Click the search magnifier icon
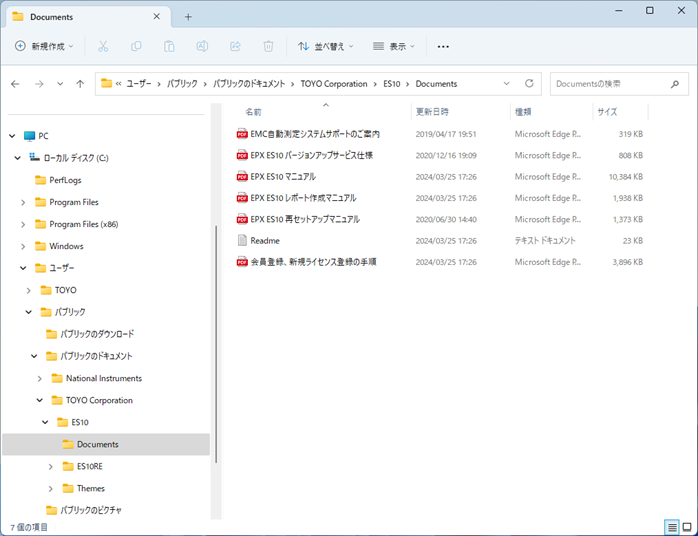This screenshot has width=698, height=536. coord(675,84)
